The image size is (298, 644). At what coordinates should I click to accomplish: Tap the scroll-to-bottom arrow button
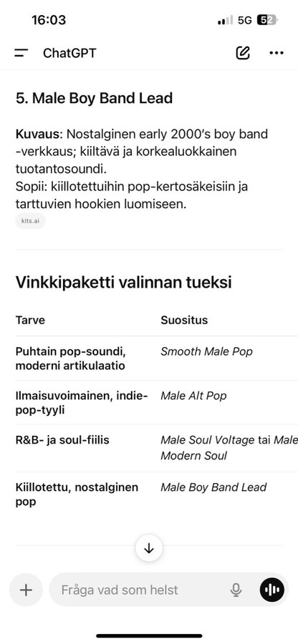click(149, 548)
